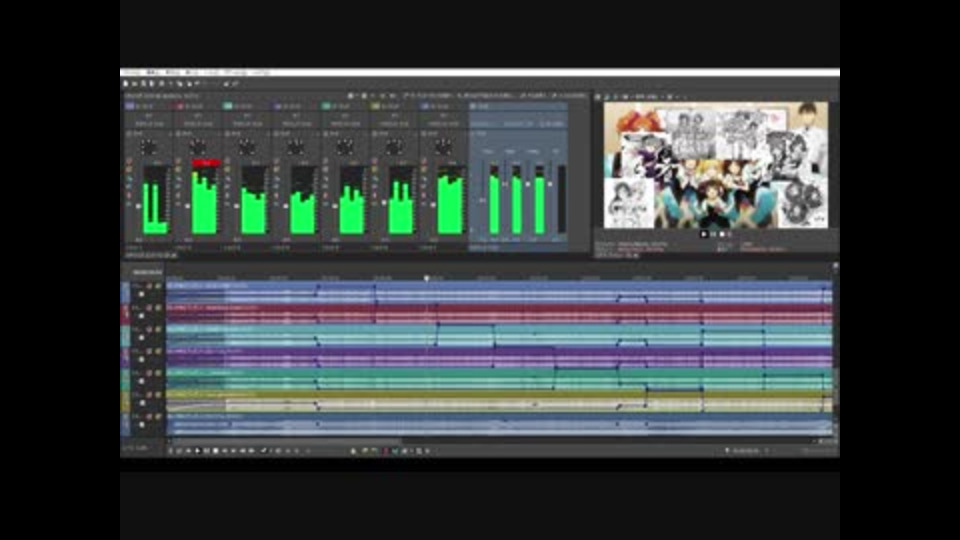The width and height of the screenshot is (960, 540).
Task: Mute the blue track 1 in the timeline
Action: [x=149, y=287]
